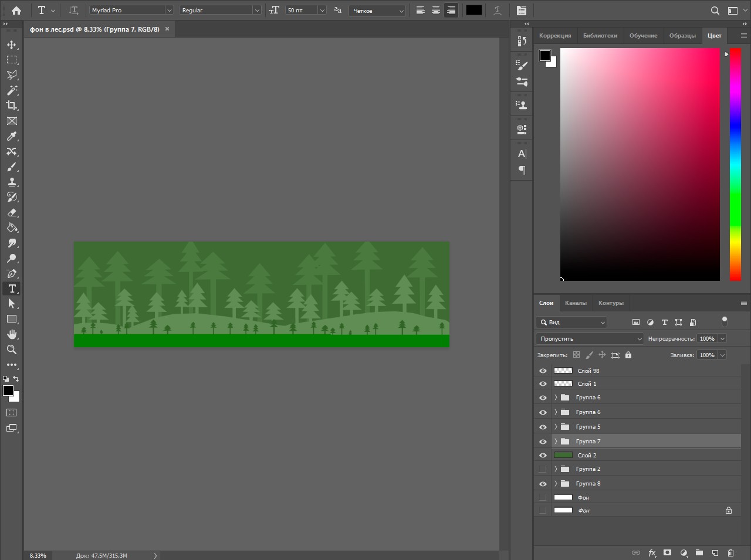751x560 pixels.
Task: Open the Четкое anti-aliasing dropdown
Action: 377,11
